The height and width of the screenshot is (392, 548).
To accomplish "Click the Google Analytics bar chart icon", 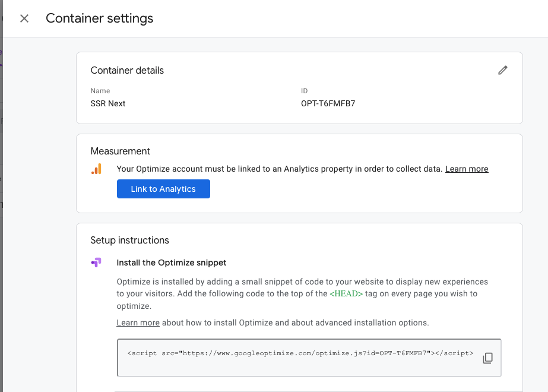I will coord(96,169).
